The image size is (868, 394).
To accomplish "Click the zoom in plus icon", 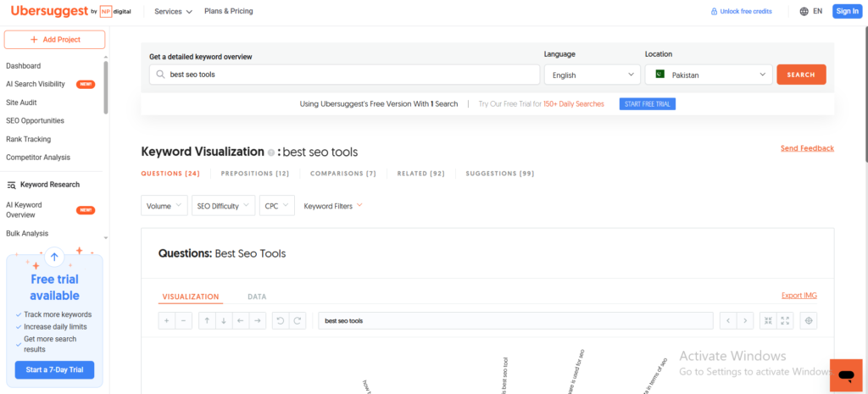I will [167, 321].
